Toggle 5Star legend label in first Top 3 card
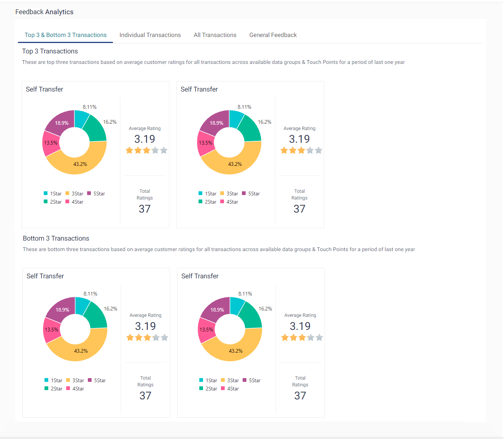 99,194
